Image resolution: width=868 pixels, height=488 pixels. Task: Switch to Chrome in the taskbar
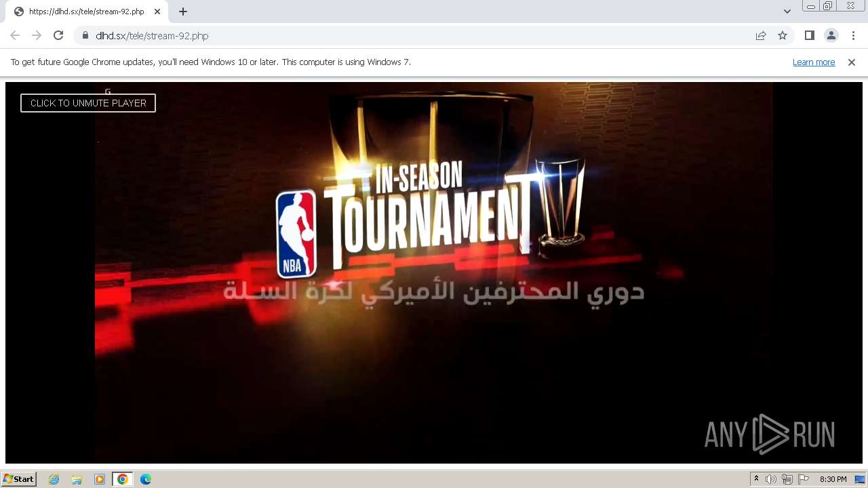tap(122, 479)
